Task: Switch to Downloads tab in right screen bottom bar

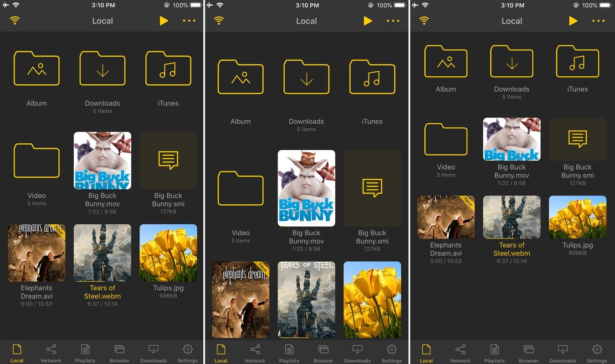Action: pyautogui.click(x=563, y=353)
